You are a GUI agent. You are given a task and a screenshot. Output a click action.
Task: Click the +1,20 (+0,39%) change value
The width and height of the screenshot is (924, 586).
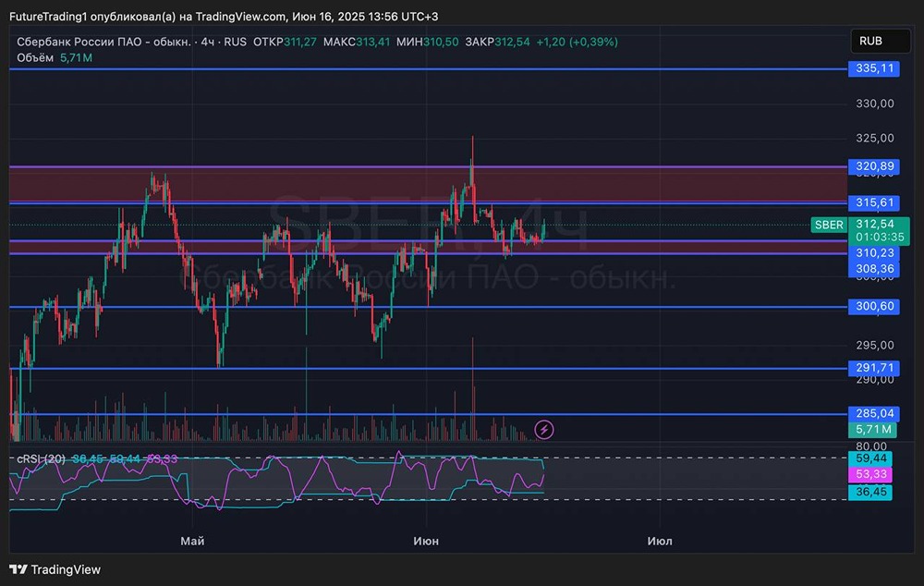point(577,42)
